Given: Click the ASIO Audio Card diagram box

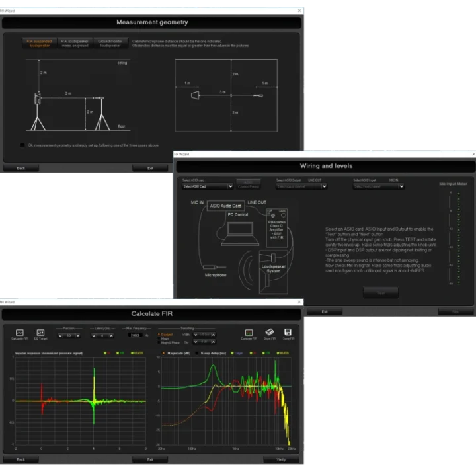Looking at the screenshot, I should [225, 206].
